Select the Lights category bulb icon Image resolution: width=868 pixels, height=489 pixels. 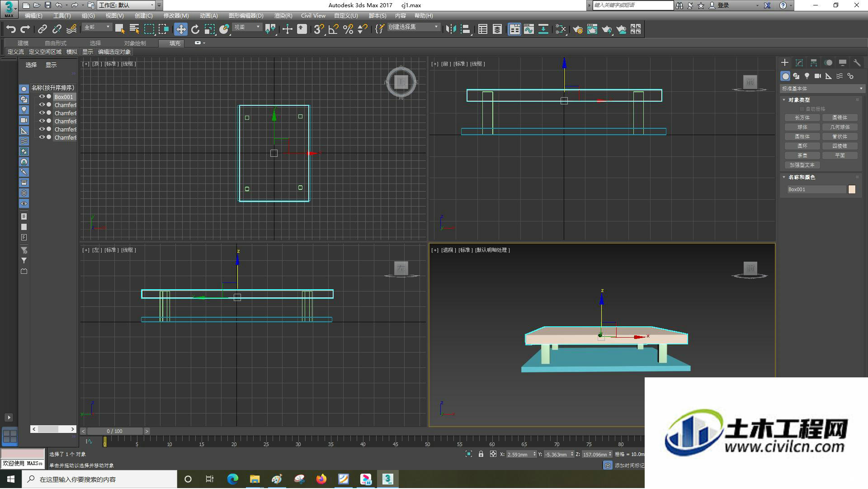pyautogui.click(x=807, y=76)
